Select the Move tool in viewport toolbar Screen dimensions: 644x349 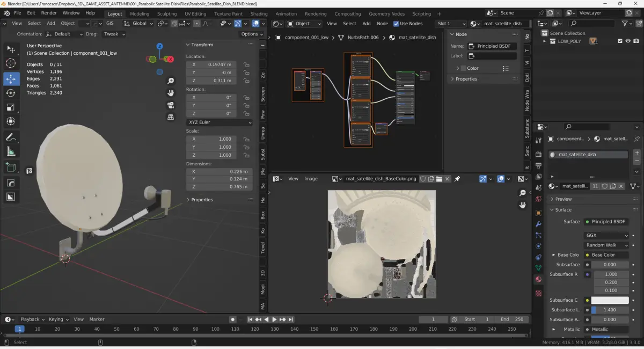point(11,79)
